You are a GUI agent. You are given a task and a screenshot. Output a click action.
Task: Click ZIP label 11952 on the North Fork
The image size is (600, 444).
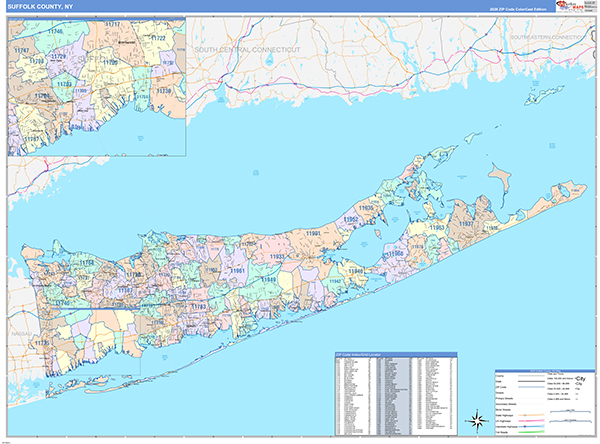(351, 219)
